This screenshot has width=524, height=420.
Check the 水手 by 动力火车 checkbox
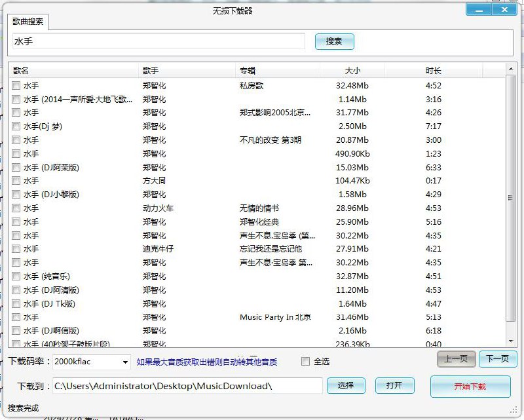coord(16,208)
